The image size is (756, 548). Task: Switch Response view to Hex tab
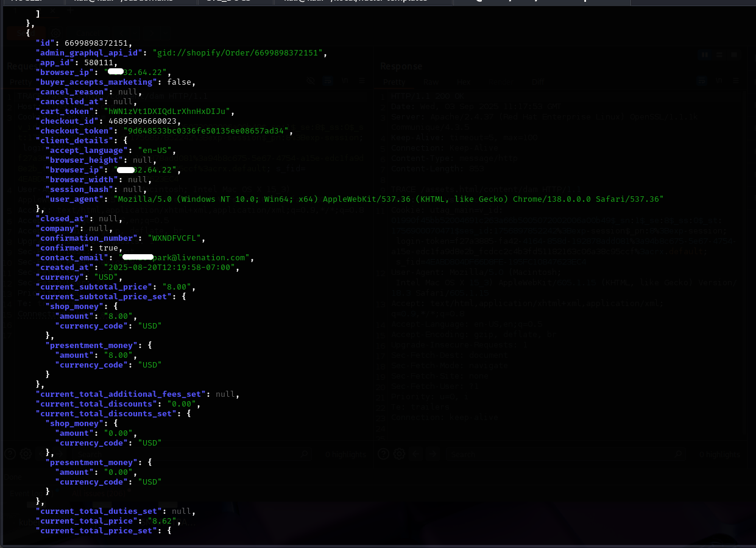point(464,82)
